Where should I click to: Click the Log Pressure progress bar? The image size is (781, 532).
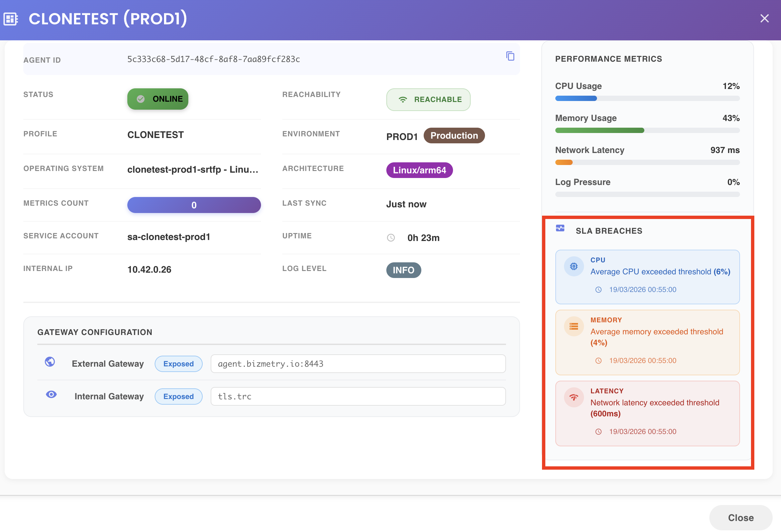(647, 195)
